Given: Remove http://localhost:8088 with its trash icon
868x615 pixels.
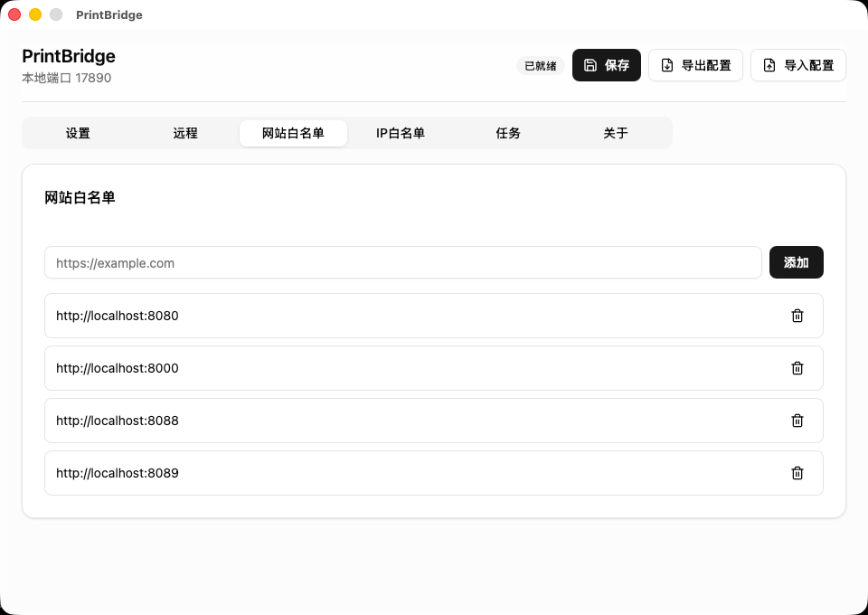Looking at the screenshot, I should (x=797, y=421).
